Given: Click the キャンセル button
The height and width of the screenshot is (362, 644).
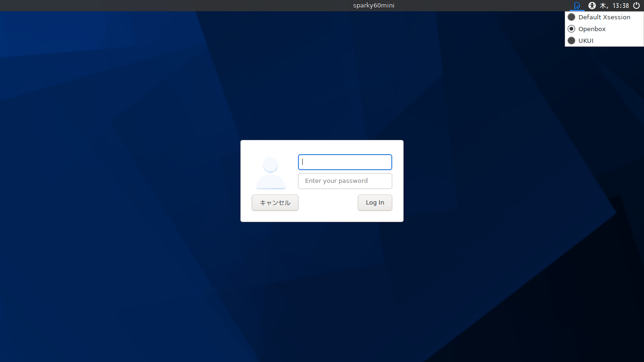Looking at the screenshot, I should (x=275, y=203).
